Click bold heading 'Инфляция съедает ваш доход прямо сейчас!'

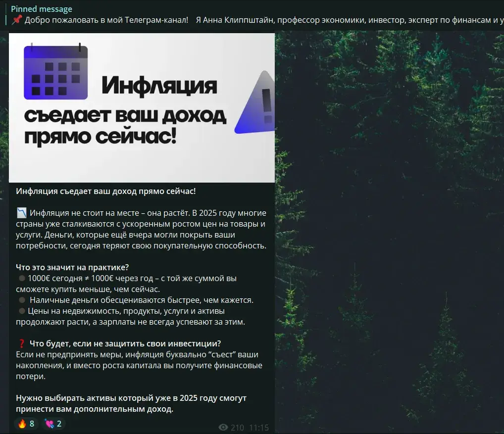coord(106,191)
